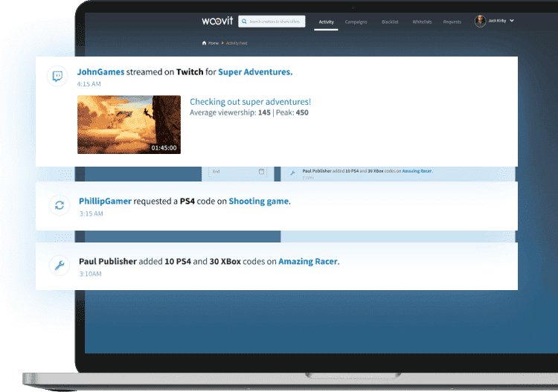Click the search magnifier icon
This screenshot has height=392, width=558.
click(244, 22)
